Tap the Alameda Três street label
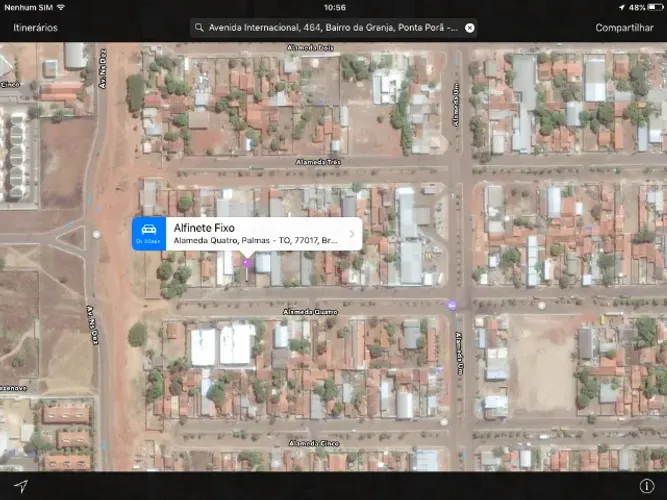Screen dimensions: 667x500 coord(318,162)
